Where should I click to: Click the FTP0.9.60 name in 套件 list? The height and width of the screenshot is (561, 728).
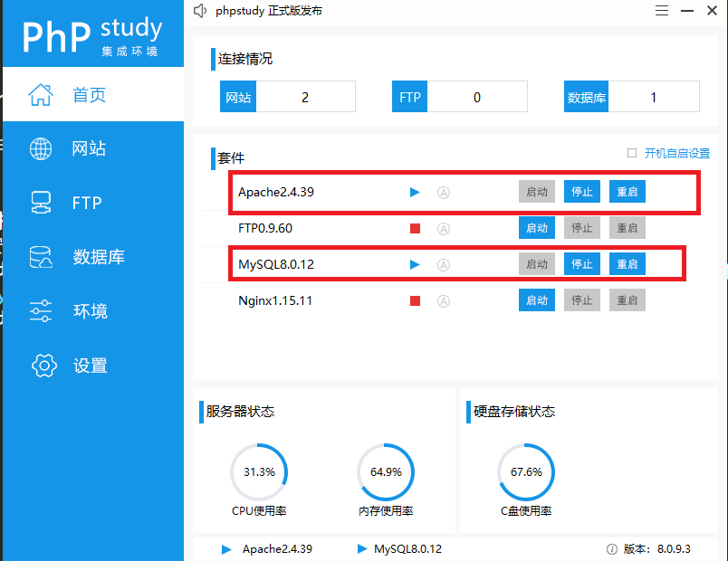265,228
